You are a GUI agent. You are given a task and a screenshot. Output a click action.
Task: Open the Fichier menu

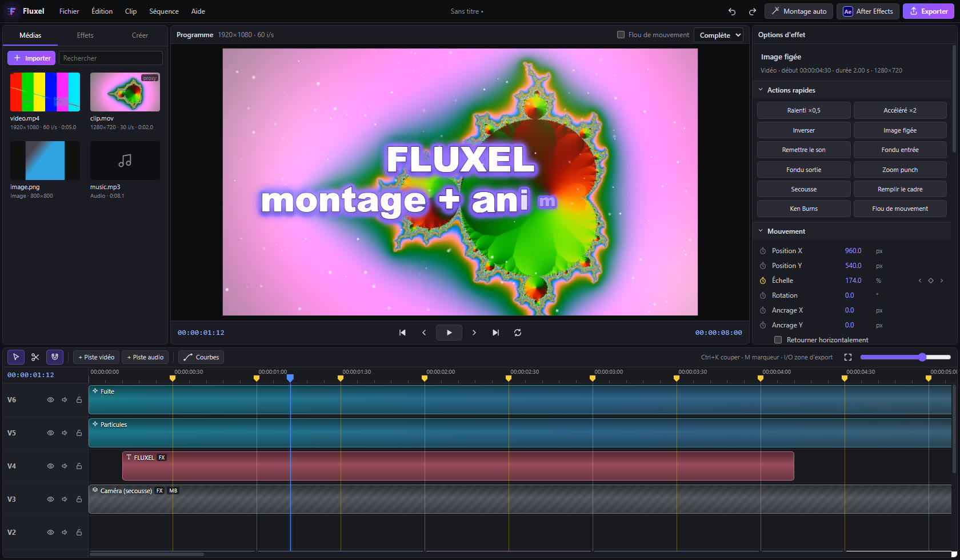[69, 11]
